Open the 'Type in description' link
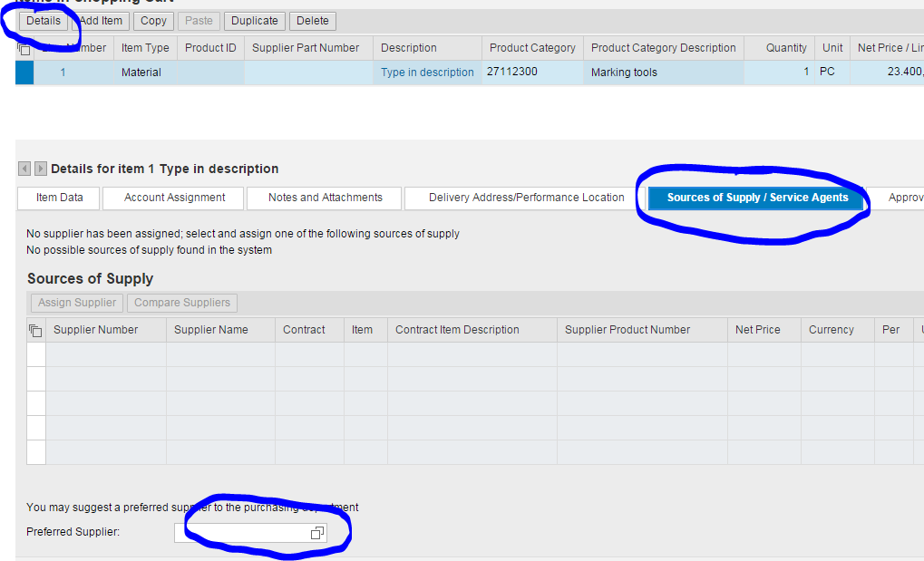This screenshot has width=924, height=561. pos(427,73)
